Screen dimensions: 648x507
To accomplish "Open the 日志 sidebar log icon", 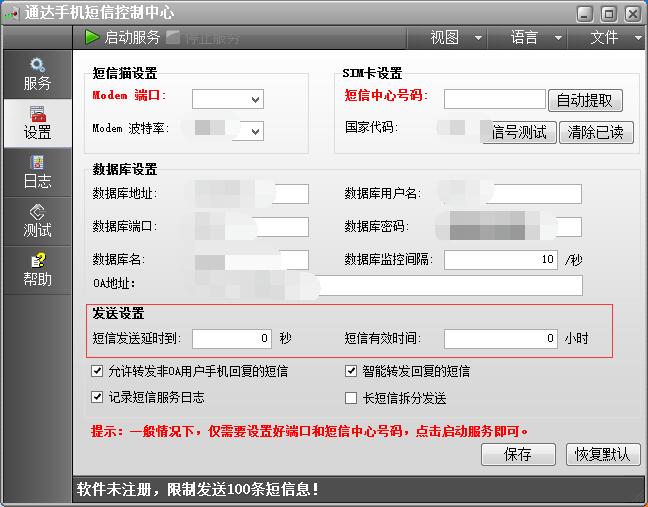I will (x=38, y=162).
